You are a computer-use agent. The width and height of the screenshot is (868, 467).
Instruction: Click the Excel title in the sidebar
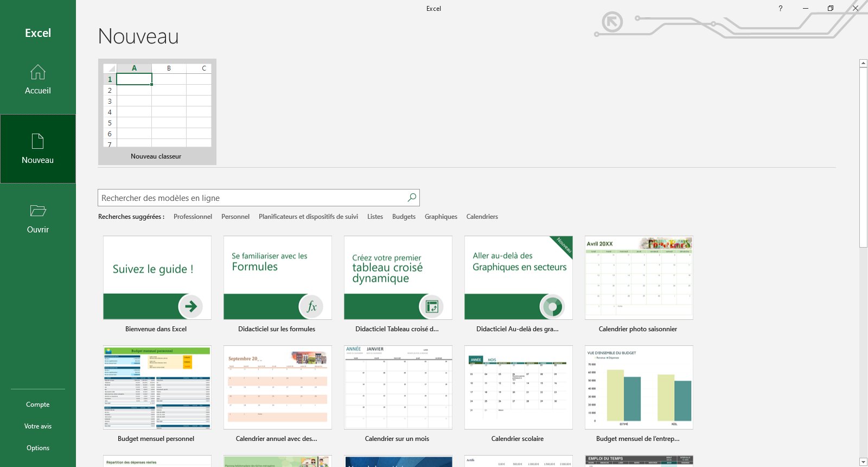pos(38,33)
